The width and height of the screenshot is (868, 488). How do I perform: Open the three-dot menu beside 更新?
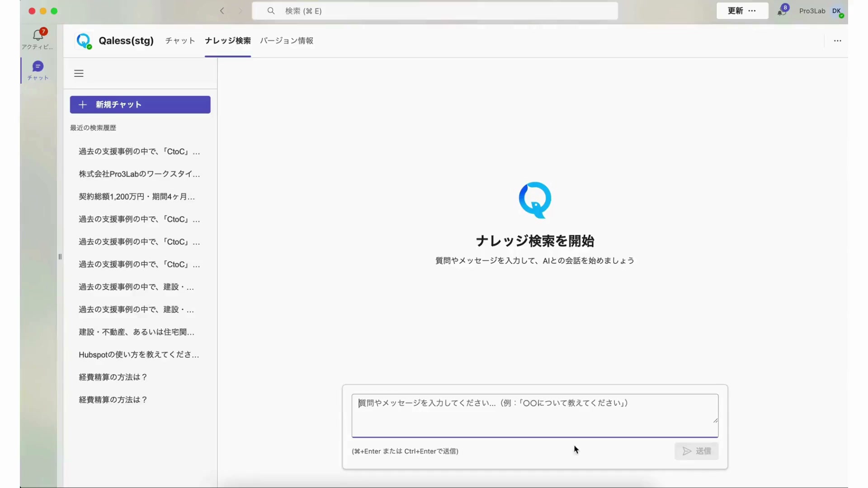[x=752, y=11]
